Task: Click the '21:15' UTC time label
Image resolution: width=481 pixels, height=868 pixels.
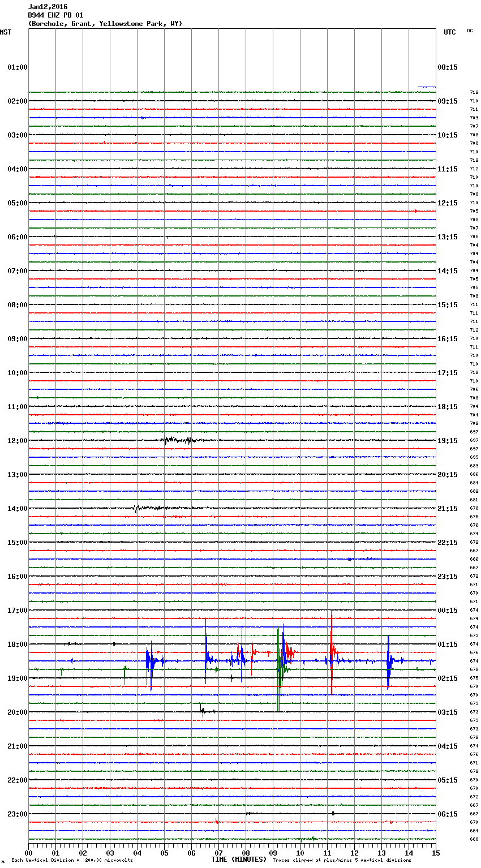Action: [x=448, y=509]
